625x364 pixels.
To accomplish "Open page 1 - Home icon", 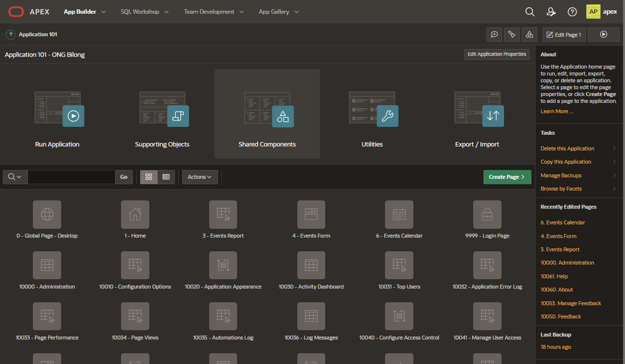I will point(135,215).
